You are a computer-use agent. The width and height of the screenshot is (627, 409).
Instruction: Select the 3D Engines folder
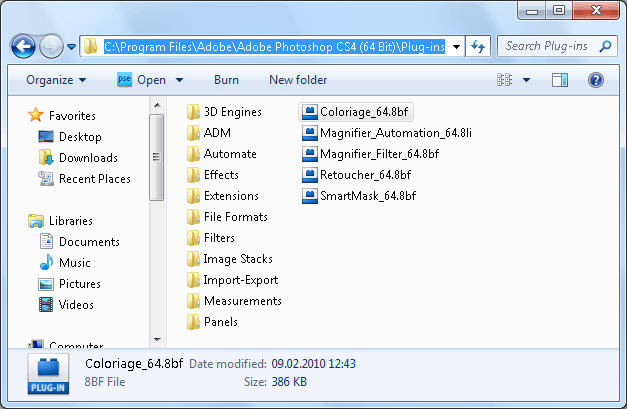tap(224, 112)
